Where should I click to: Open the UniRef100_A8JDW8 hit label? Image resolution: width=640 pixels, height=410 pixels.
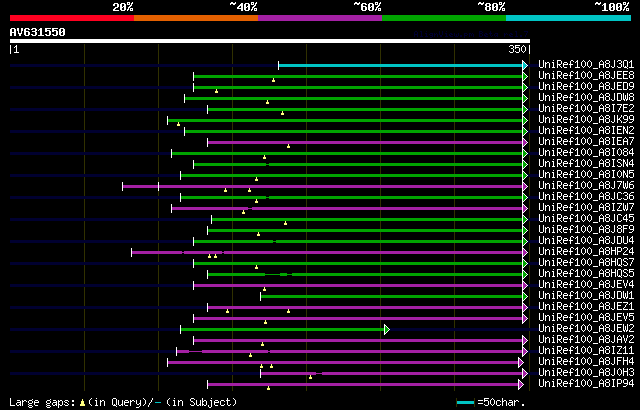(586, 98)
